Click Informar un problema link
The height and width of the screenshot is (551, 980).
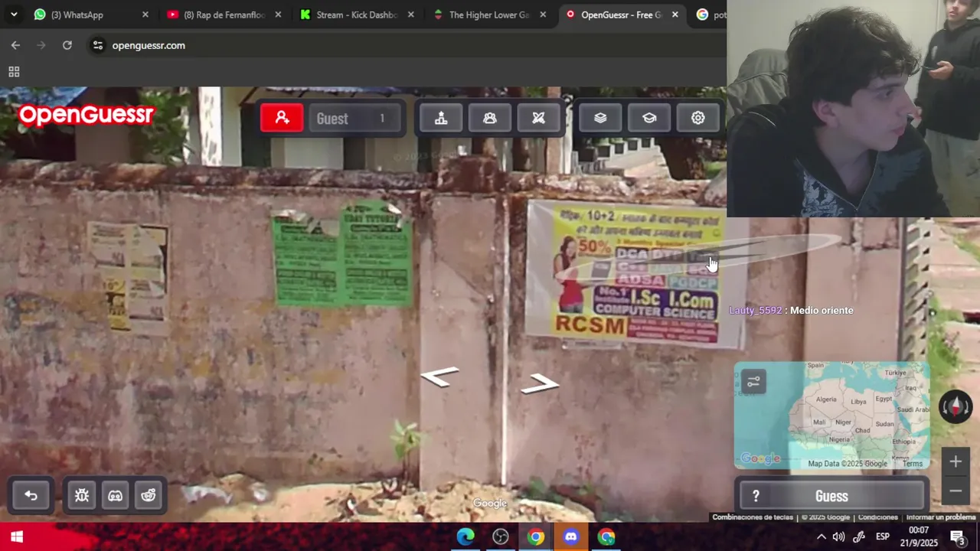[941, 517]
